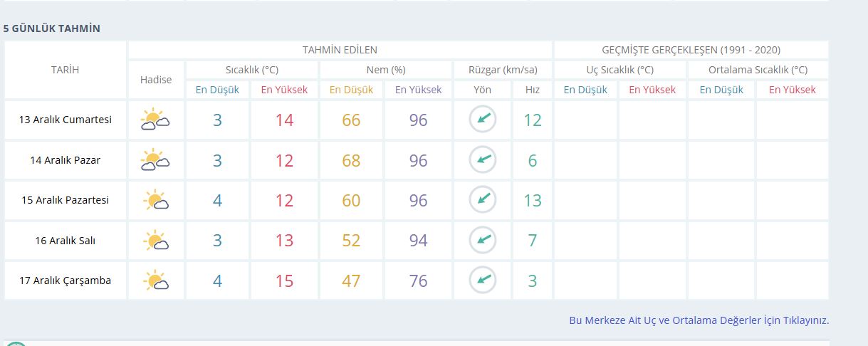Click wind direction arrow for 16 Aralık Salı
Screen dimensions: 868x346
[x=482, y=241]
